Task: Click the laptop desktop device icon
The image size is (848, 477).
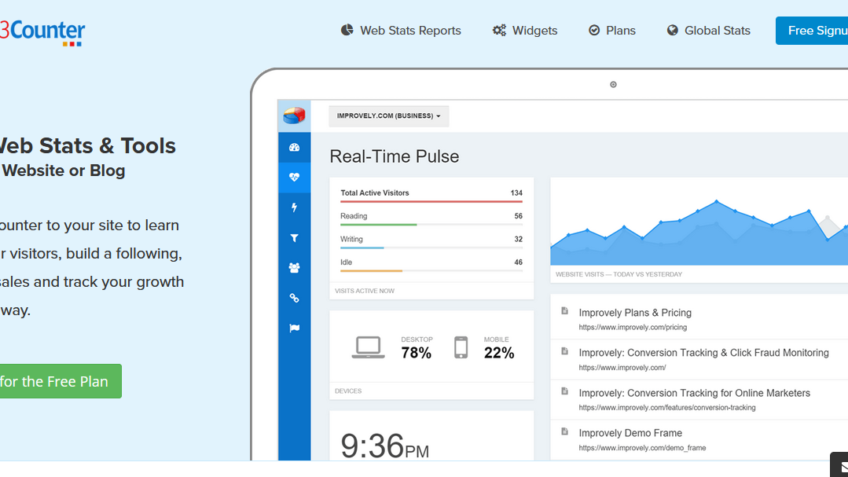Action: (368, 347)
